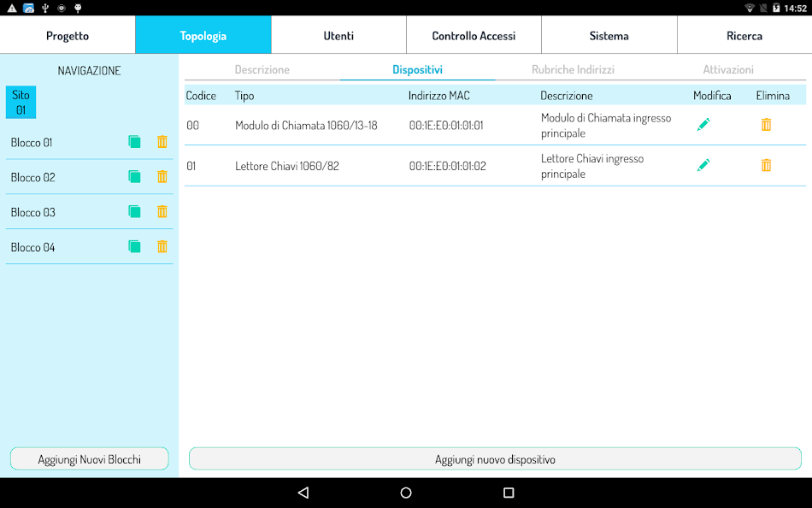Switch to the Utenti tab
Image resolution: width=812 pixels, height=508 pixels.
click(338, 35)
